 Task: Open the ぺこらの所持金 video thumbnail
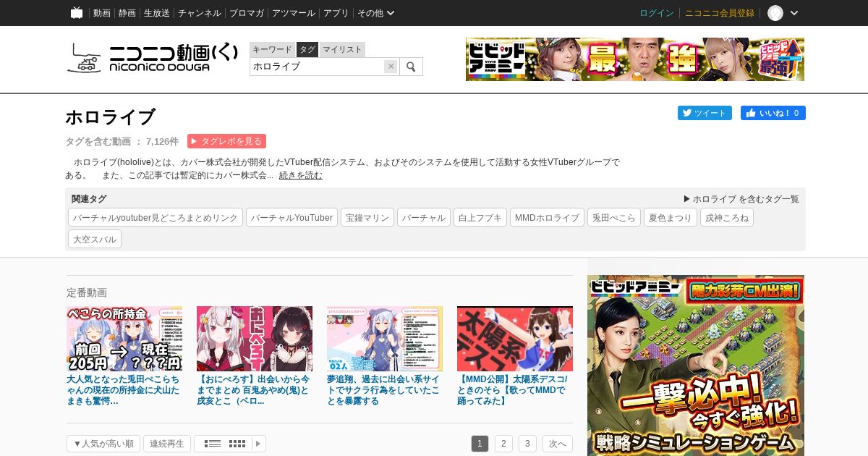pyautogui.click(x=124, y=339)
